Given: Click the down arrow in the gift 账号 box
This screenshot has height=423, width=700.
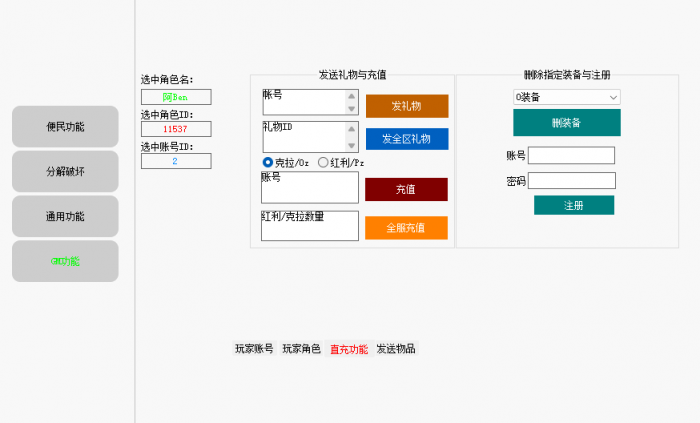Looking at the screenshot, I should 352,108.
